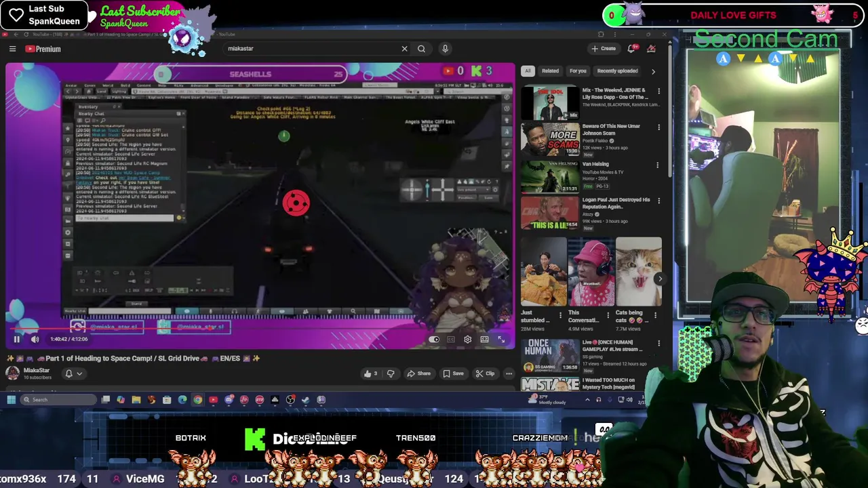Open options for 'Just stumbled' Short

[560, 314]
